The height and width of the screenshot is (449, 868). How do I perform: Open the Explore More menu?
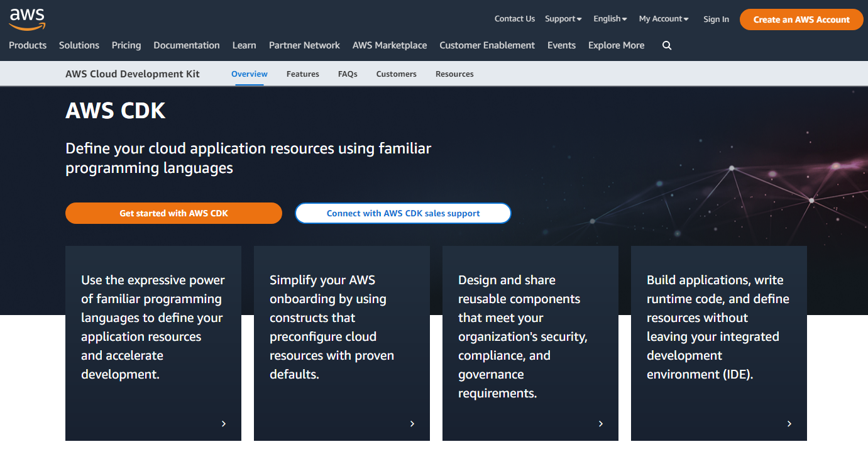pyautogui.click(x=616, y=45)
